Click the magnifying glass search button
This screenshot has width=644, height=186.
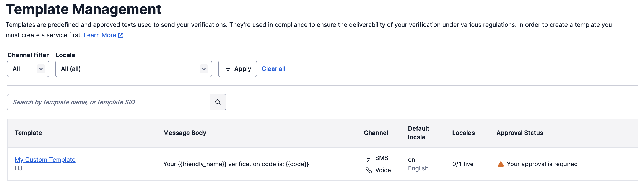(x=218, y=102)
